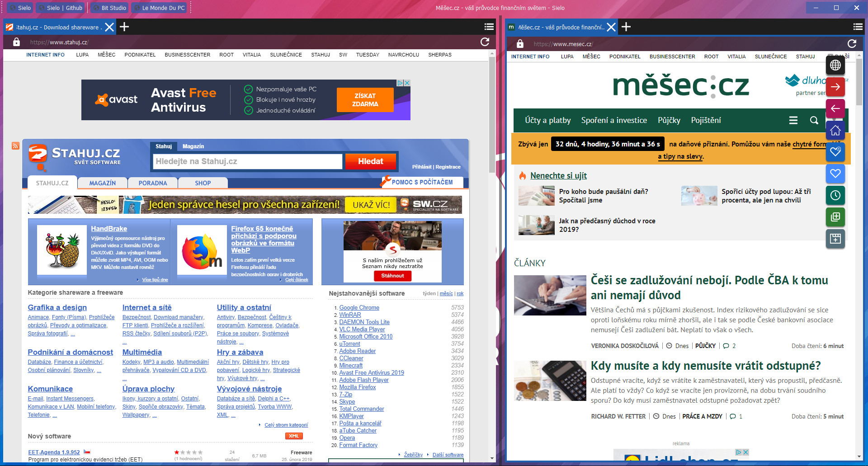Viewport: 868px width, 466px height.
Task: Switch to the SHOP tab
Action: (203, 183)
